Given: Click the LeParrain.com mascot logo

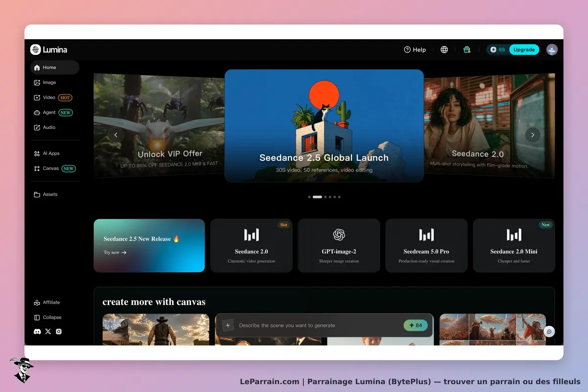Looking at the screenshot, I should click(22, 370).
